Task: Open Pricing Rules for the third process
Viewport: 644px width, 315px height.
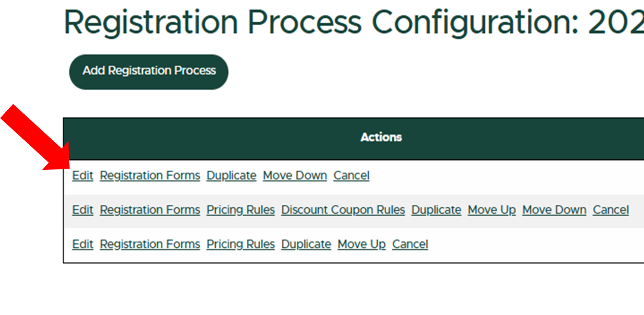Action: [240, 244]
